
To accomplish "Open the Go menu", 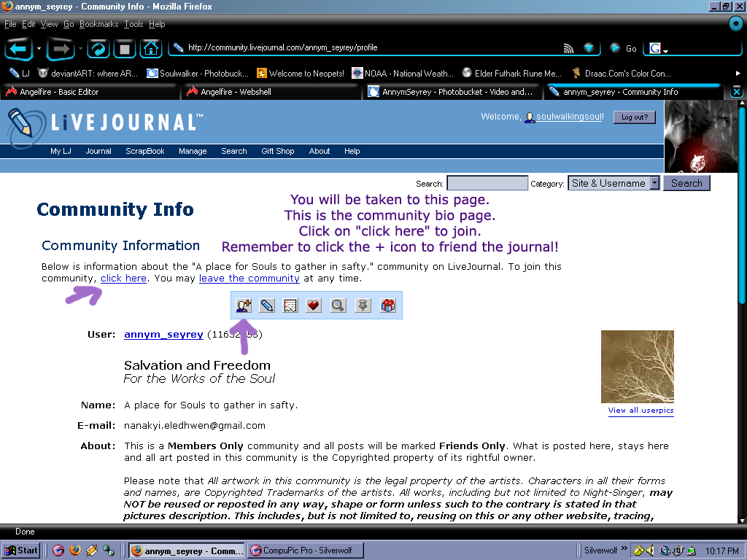I will 69,24.
